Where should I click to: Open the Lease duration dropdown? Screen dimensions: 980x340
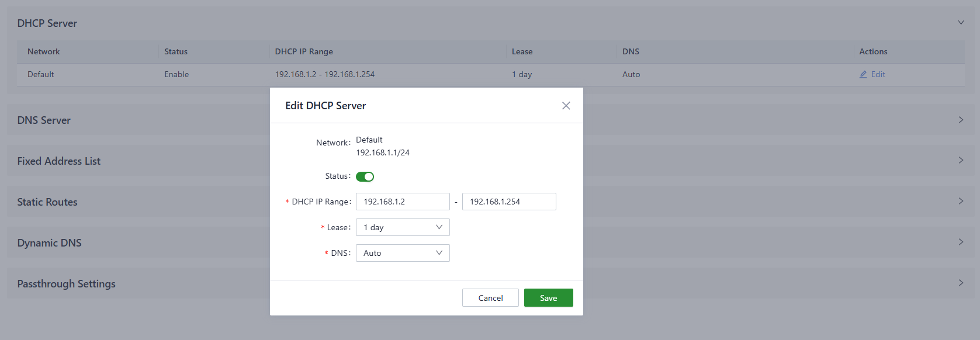click(x=402, y=227)
